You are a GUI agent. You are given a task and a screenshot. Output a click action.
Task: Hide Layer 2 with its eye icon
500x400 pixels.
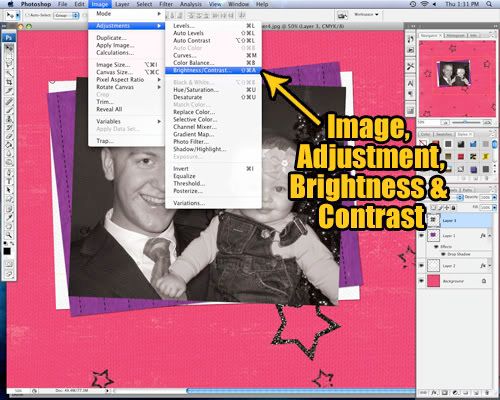[x=422, y=266]
